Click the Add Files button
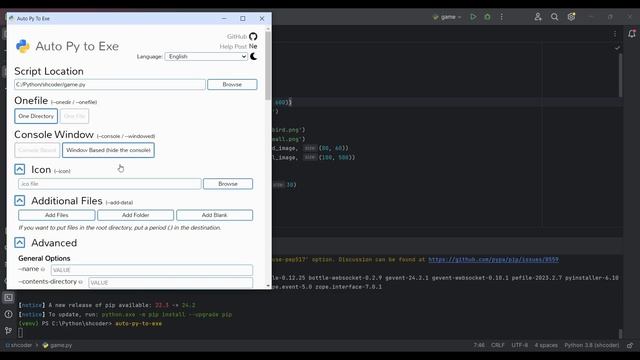Screen dimensions: 640x360 point(57,215)
